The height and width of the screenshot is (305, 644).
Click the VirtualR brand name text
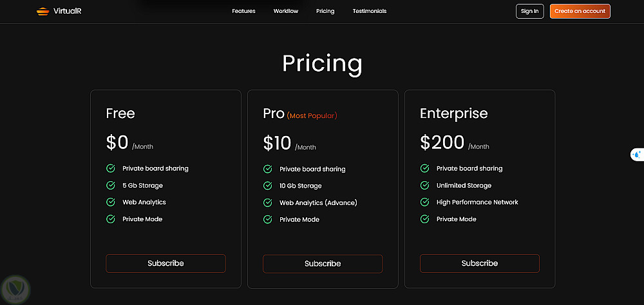[66, 11]
